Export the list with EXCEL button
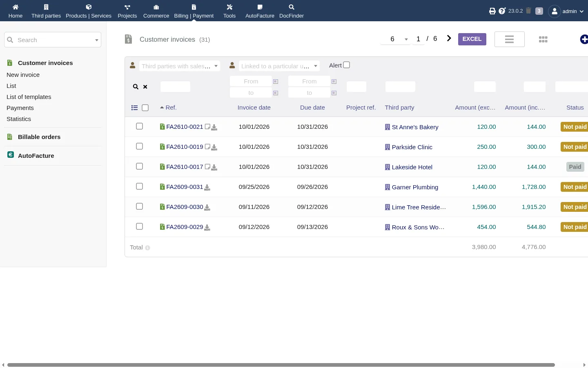 [x=472, y=39]
